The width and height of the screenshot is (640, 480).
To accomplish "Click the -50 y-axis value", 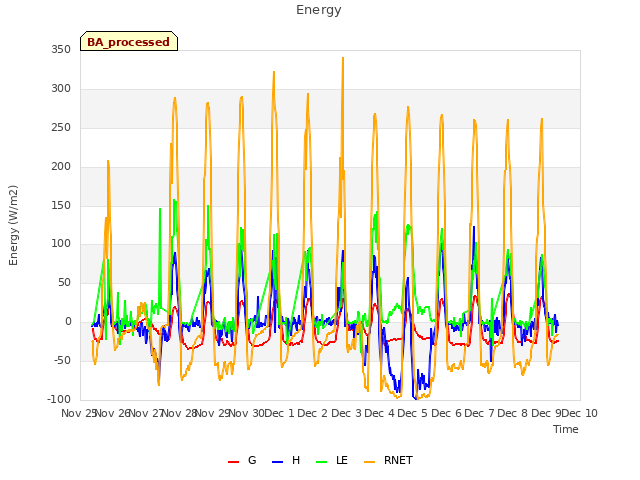I will pyautogui.click(x=62, y=360).
